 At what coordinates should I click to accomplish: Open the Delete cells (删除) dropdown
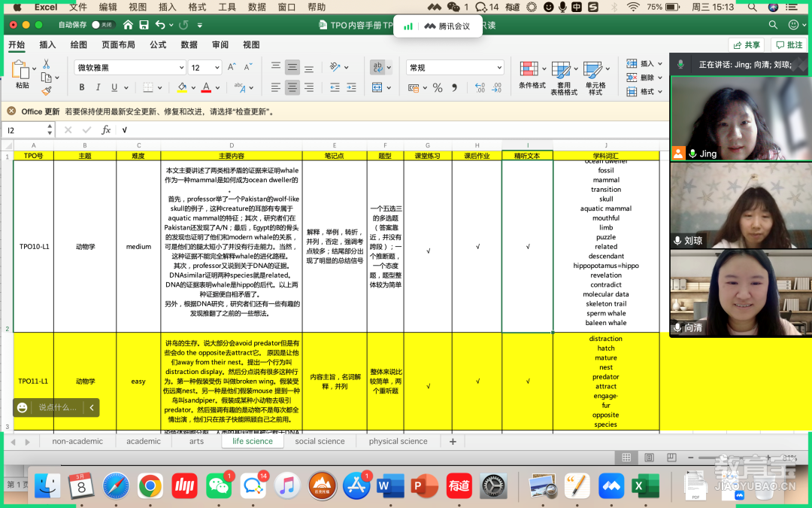coord(644,78)
